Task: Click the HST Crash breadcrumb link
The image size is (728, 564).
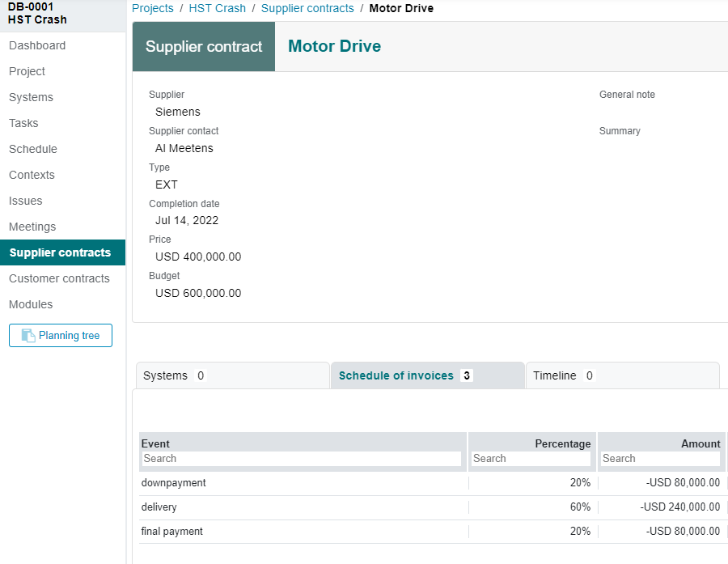Action: tap(218, 8)
